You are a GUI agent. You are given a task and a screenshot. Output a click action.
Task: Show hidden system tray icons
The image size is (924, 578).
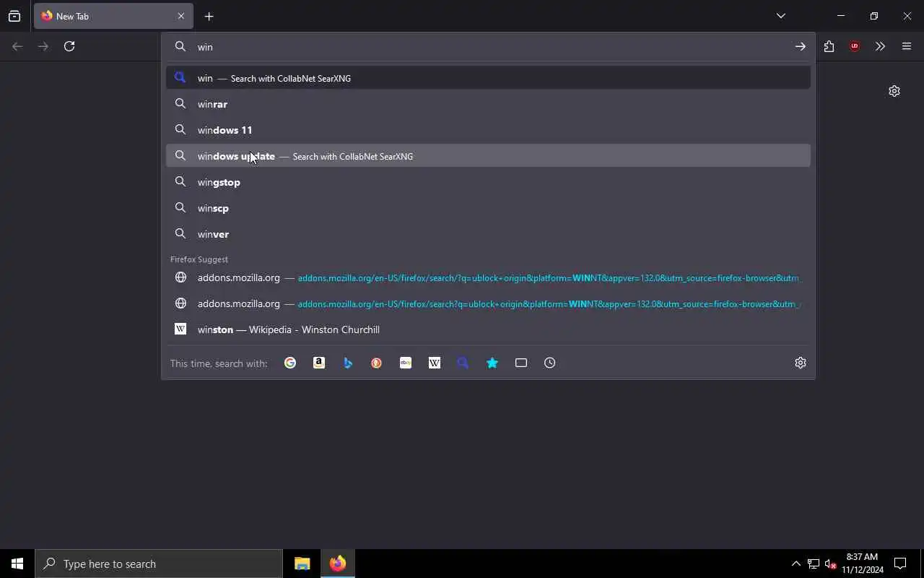tap(796, 564)
